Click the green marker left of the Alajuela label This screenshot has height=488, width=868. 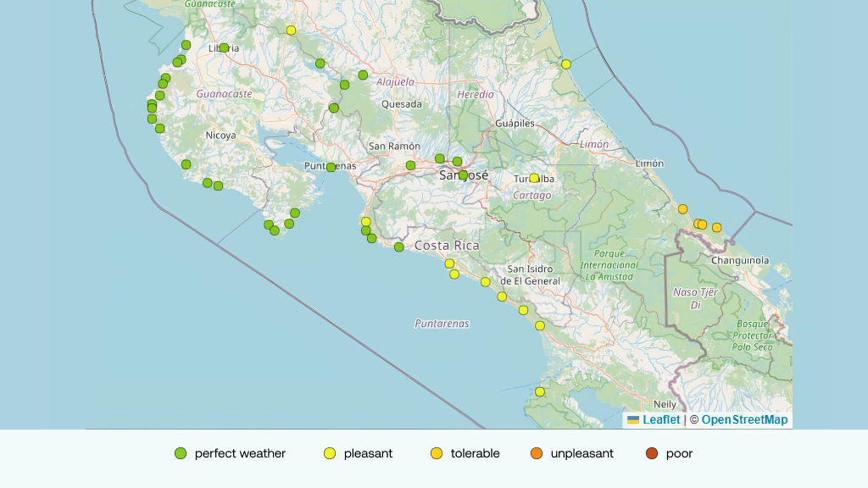tap(363, 75)
